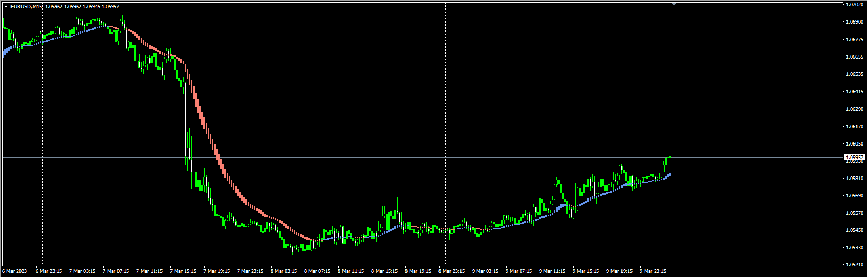
Task: Click time axis label 7 Mar 15:15
Action: (183, 271)
